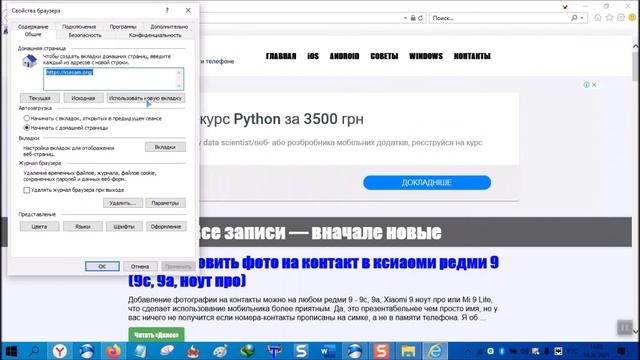Click the Удалить... button
This screenshot has height=360, width=640.
coord(122,203)
